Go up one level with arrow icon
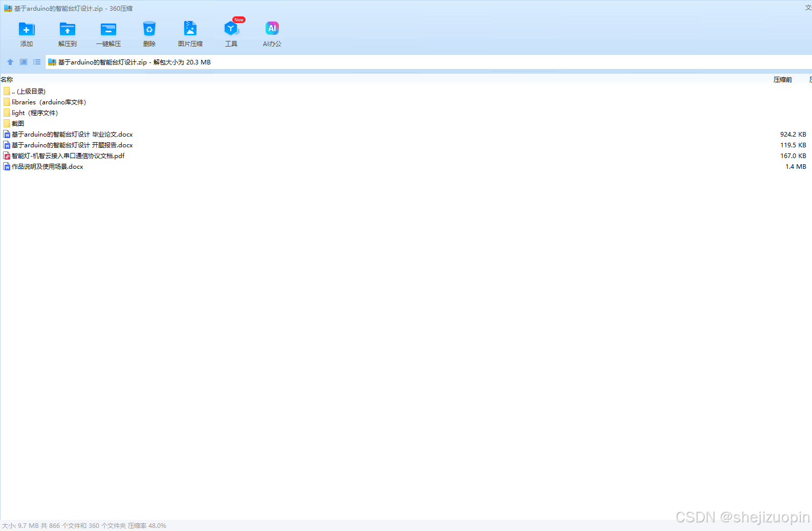Screen dimensions: 812x531 pyautogui.click(x=10, y=62)
